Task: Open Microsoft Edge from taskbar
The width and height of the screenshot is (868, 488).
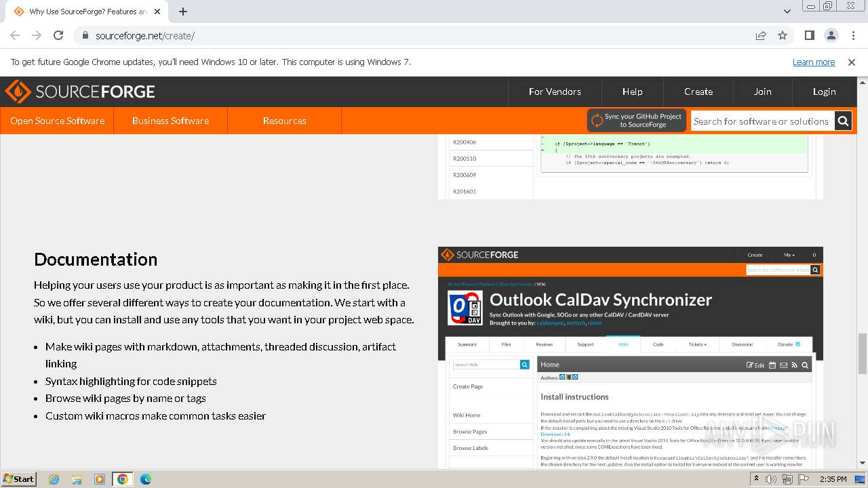Action: click(x=145, y=479)
